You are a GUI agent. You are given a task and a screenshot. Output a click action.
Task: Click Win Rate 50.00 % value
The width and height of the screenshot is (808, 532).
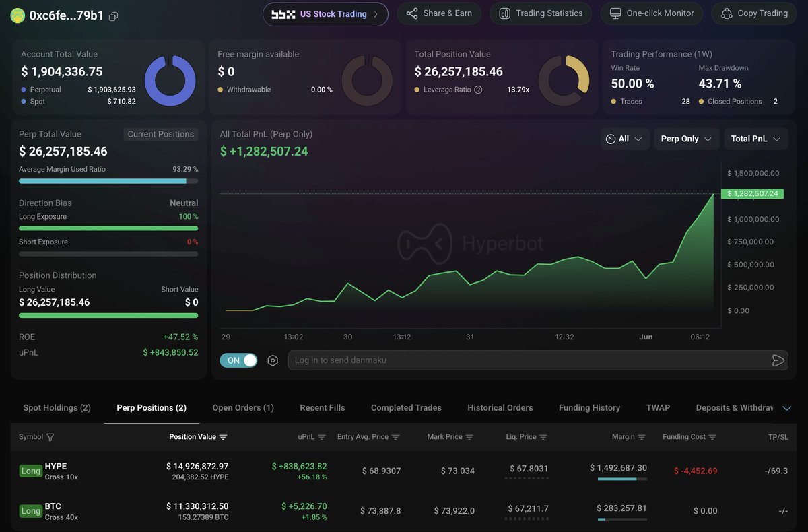pyautogui.click(x=632, y=84)
